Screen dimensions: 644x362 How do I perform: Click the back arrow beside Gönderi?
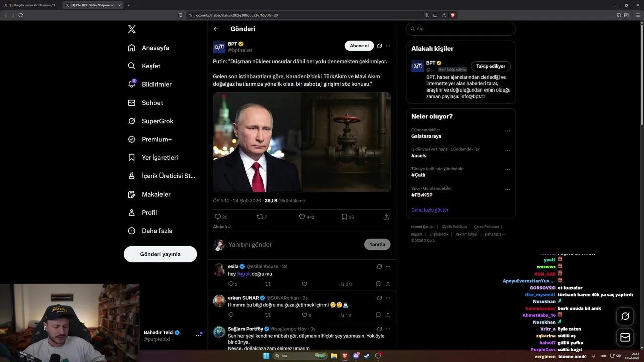click(216, 29)
